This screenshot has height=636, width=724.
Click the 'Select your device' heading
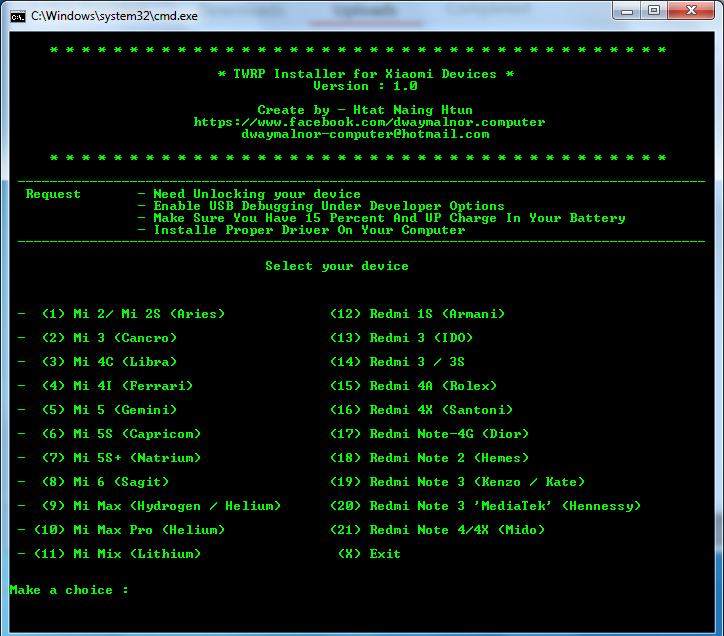click(x=337, y=266)
